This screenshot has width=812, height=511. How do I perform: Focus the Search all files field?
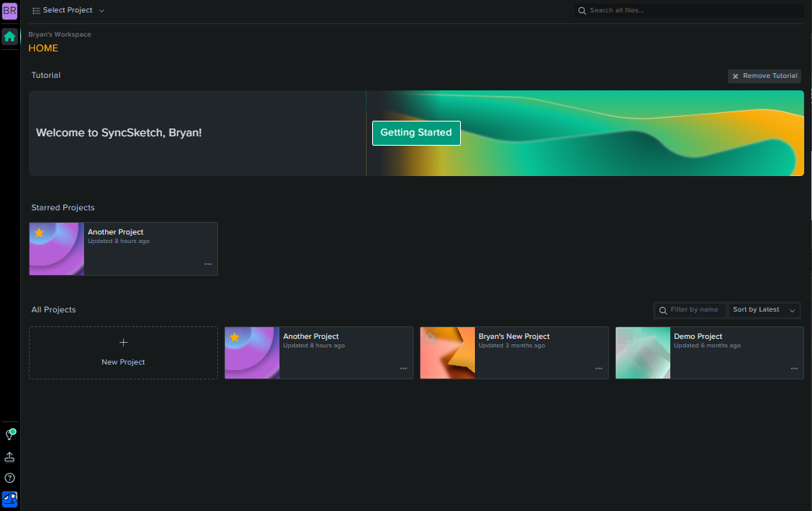(x=689, y=10)
